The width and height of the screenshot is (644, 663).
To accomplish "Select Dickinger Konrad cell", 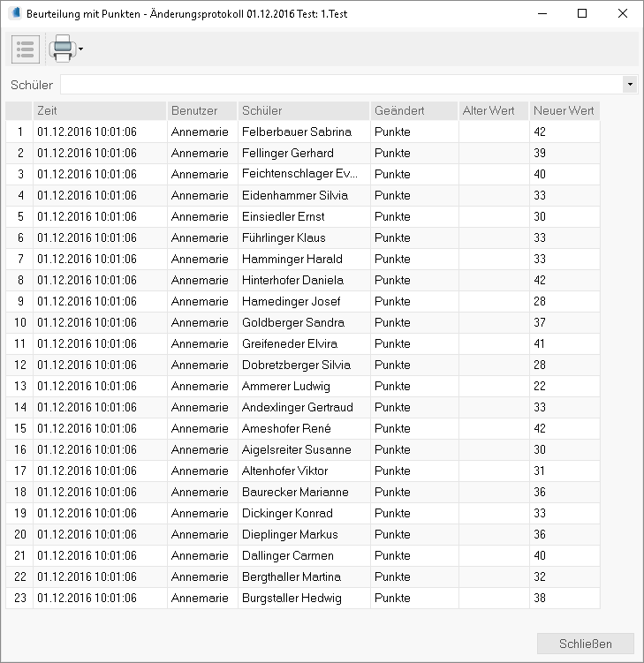I will (x=304, y=512).
